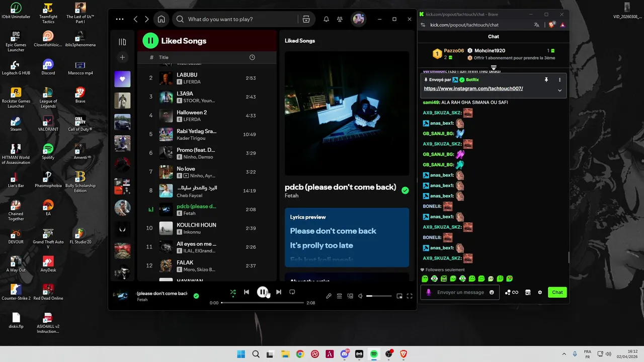The height and width of the screenshot is (362, 644).
Task: Open the Friend Activity icon
Action: click(x=340, y=19)
